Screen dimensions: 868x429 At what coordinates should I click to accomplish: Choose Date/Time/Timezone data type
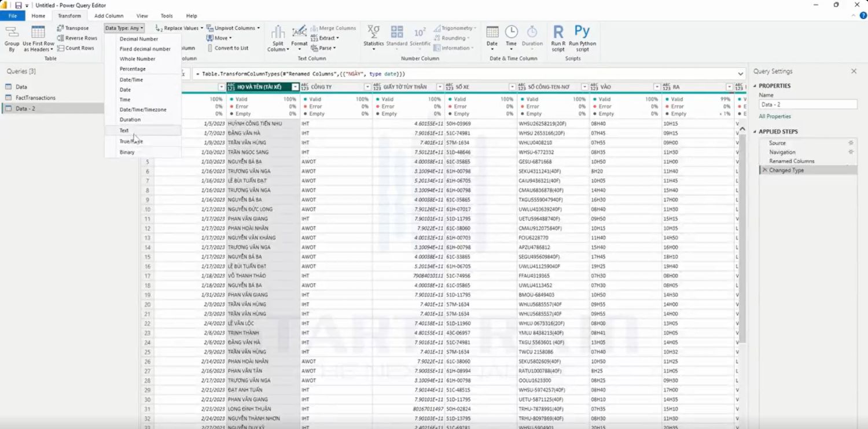pyautogui.click(x=142, y=109)
